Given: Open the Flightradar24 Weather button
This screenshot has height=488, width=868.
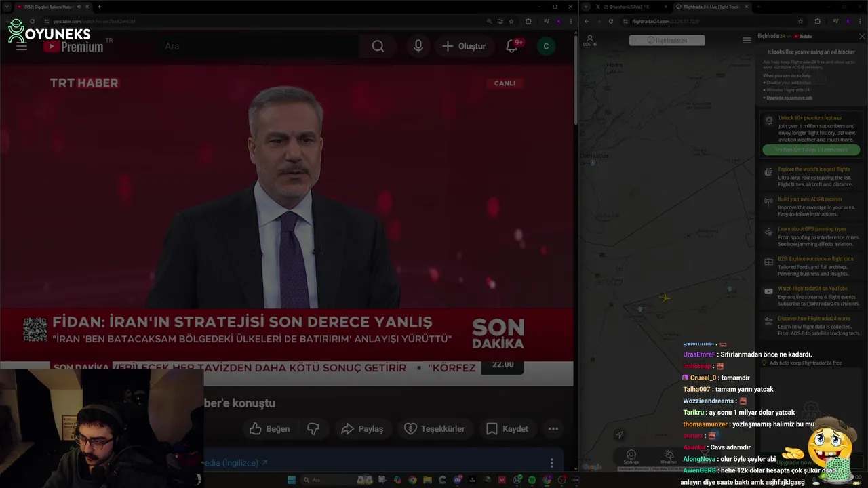Looking at the screenshot, I should pos(669,456).
